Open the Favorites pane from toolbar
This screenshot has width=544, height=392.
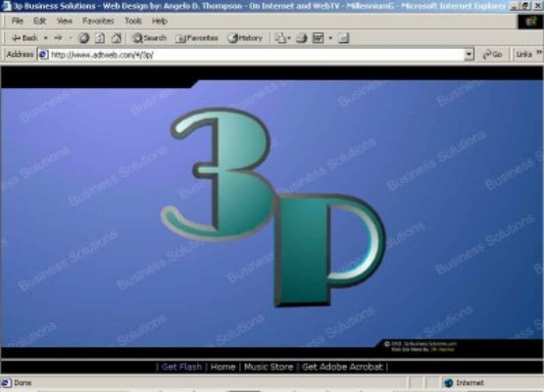pos(197,38)
